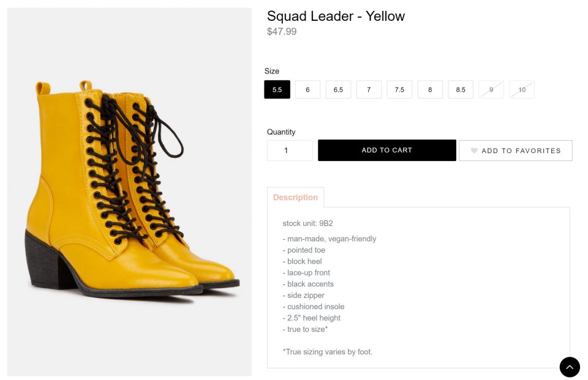This screenshot has width=588, height=380.
Task: Pick size 8.5
Action: (x=461, y=90)
